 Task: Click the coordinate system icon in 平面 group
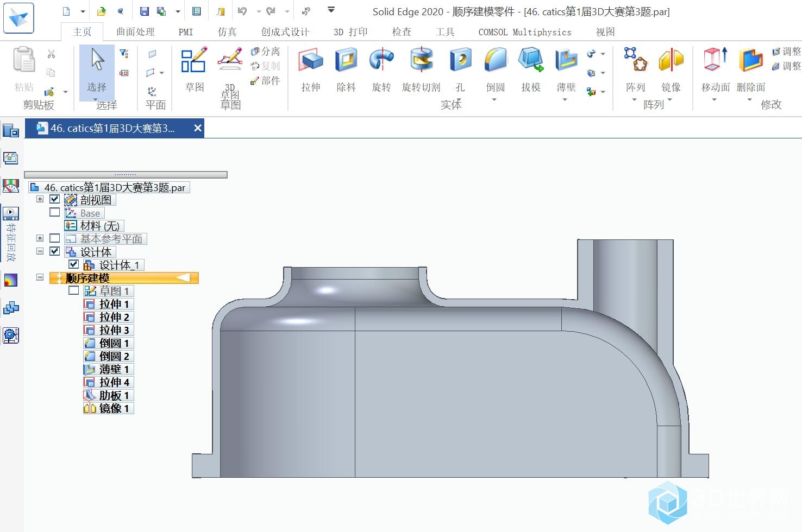[152, 91]
